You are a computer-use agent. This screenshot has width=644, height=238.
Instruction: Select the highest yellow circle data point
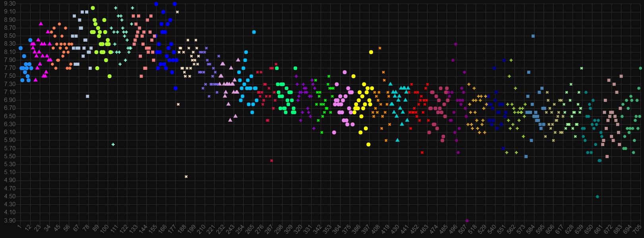coord(371,52)
